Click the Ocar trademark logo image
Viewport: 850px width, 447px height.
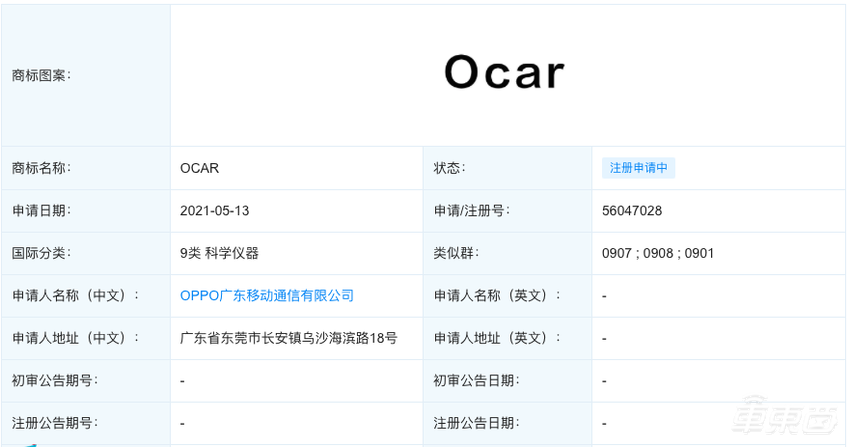[x=505, y=73]
